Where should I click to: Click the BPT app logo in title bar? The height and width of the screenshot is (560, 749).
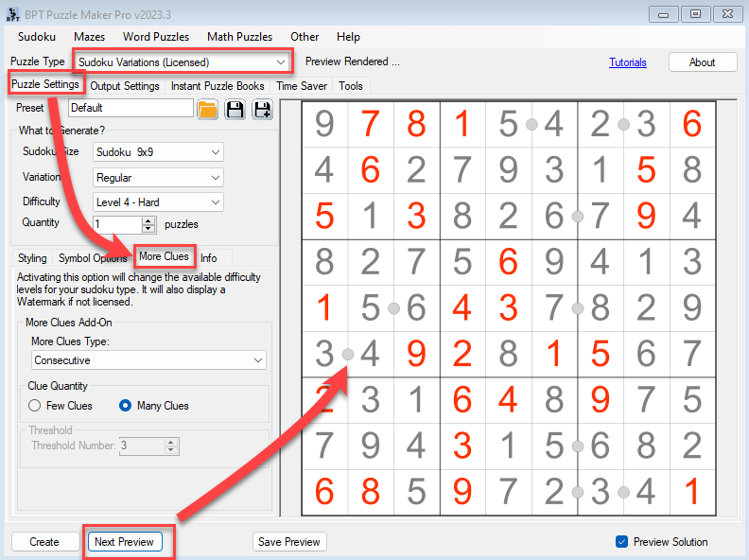point(13,13)
